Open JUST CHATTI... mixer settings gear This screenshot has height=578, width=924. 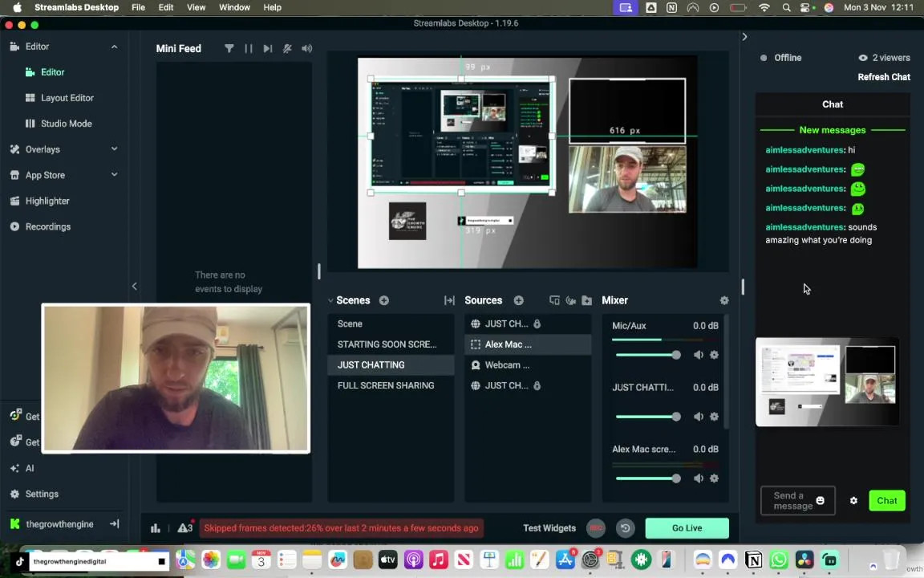click(x=714, y=417)
